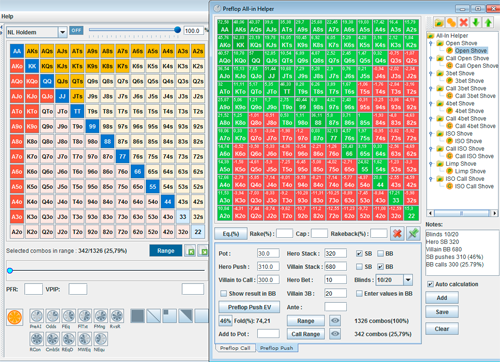Click the eye icon beside Call Range button
The height and width of the screenshot is (362, 500).
(x=335, y=334)
